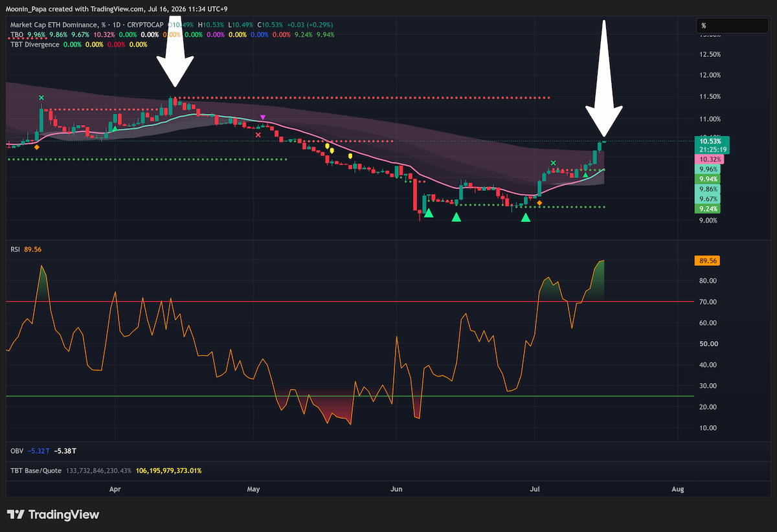This screenshot has width=777, height=532.
Task: Click the TradingView logo at bottom left
Action: (54, 515)
